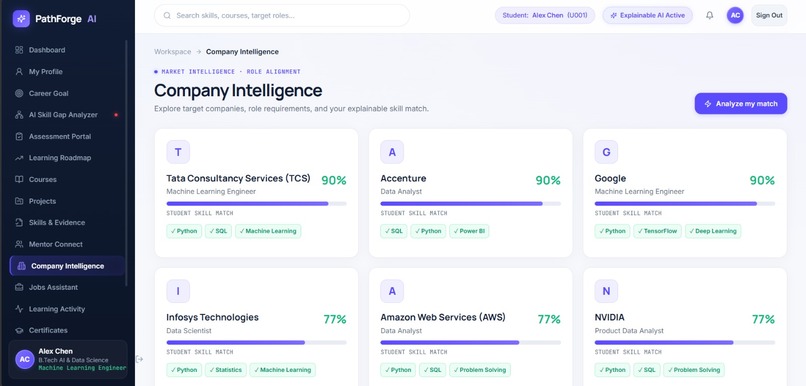Click the Sign Out button
806x386 pixels.
[x=769, y=15]
